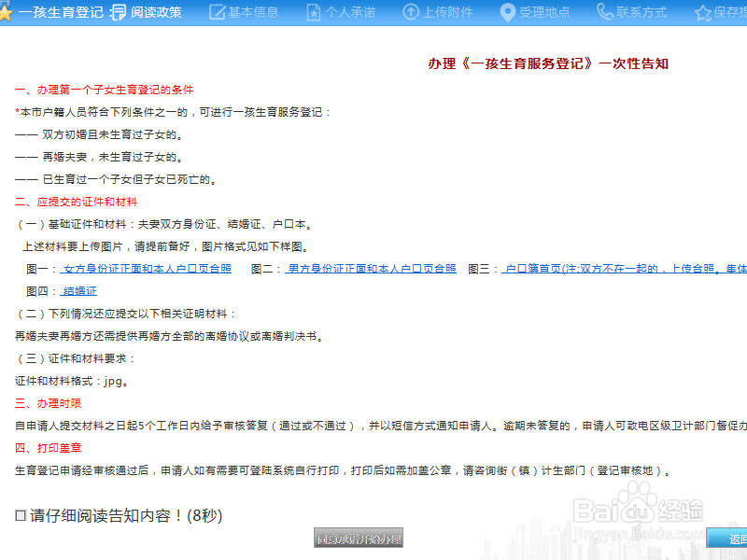747x560 pixels.
Task: Click the line （二）下列情况还应提交以下相关证明材料
Action: [125, 315]
